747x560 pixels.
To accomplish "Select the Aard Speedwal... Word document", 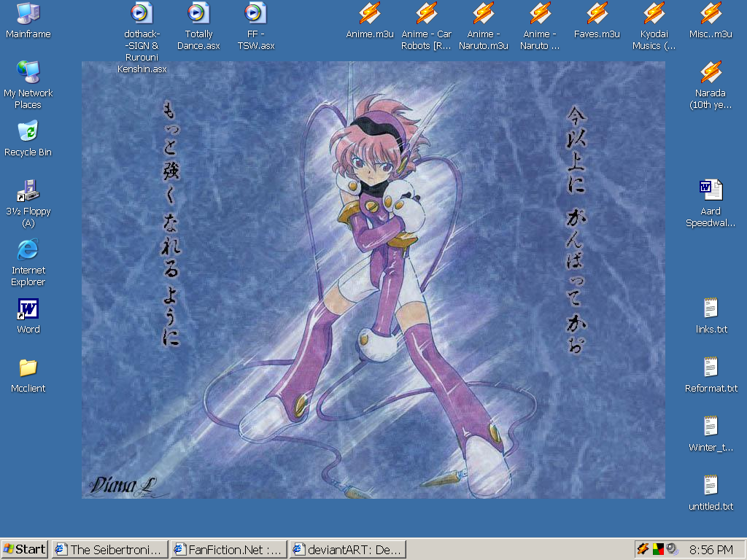I will tap(711, 190).
